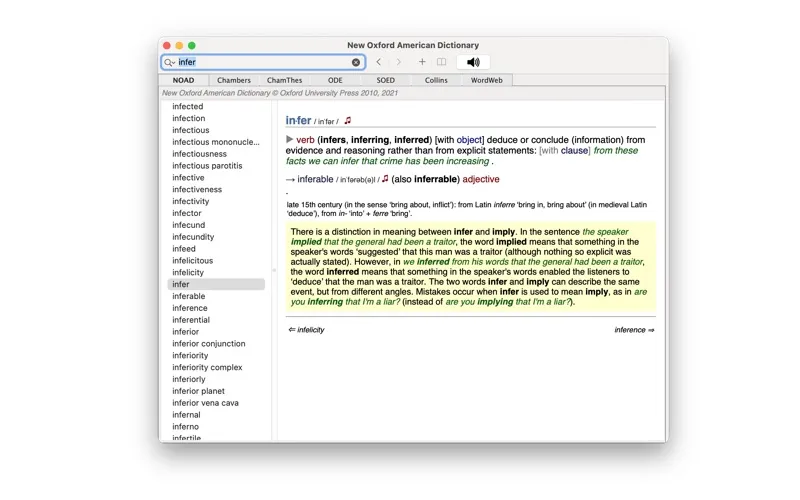Select 'infelicity' in the sidebar list
800x500 pixels.
coord(188,272)
